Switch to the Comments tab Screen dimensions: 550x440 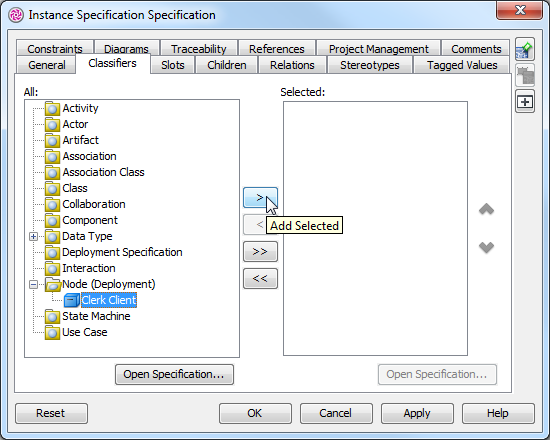476,49
